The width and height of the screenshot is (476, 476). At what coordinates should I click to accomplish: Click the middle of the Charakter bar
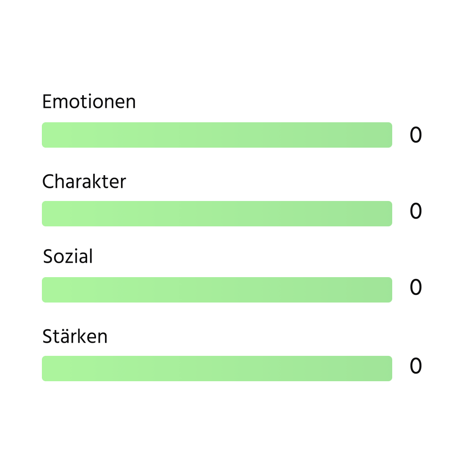pyautogui.click(x=217, y=214)
